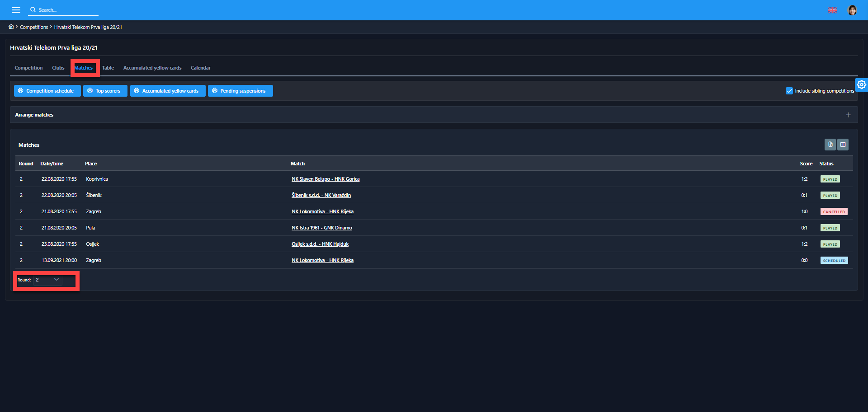Viewport: 868px width, 412px height.
Task: Click the export file icon in Matches panel
Action: point(830,145)
